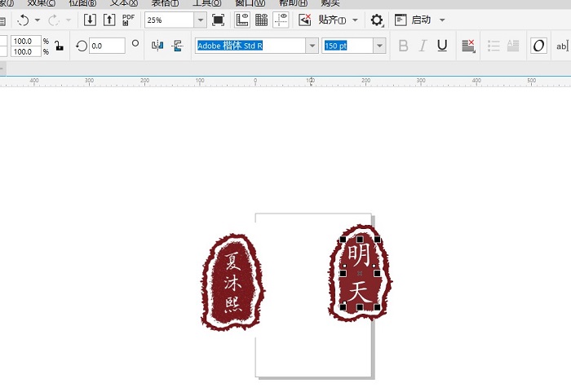Click the Publish to PDF icon
This screenshot has width=571, height=392.
pyautogui.click(x=128, y=20)
